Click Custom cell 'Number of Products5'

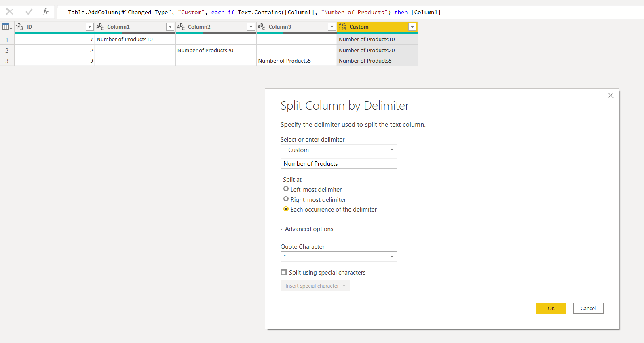coord(377,61)
